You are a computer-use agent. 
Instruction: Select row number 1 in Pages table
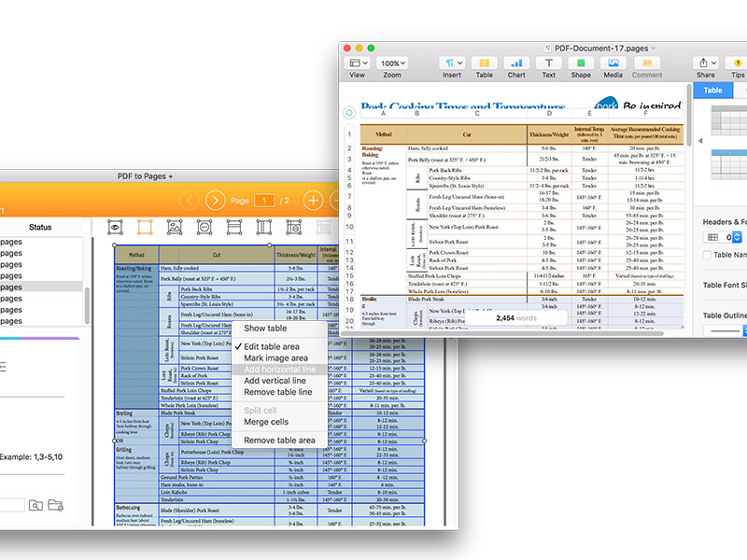349,134
